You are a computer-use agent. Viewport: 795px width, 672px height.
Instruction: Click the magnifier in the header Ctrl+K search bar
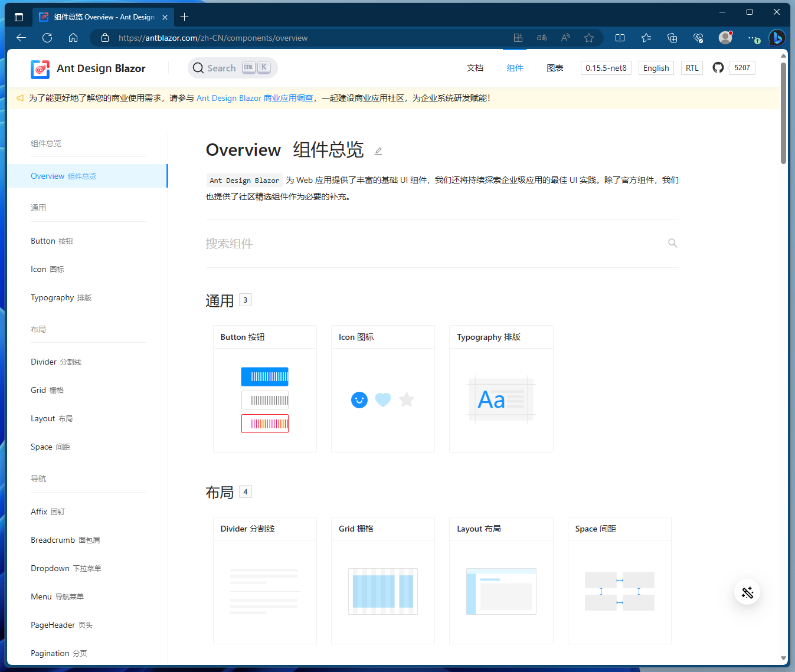coord(198,67)
